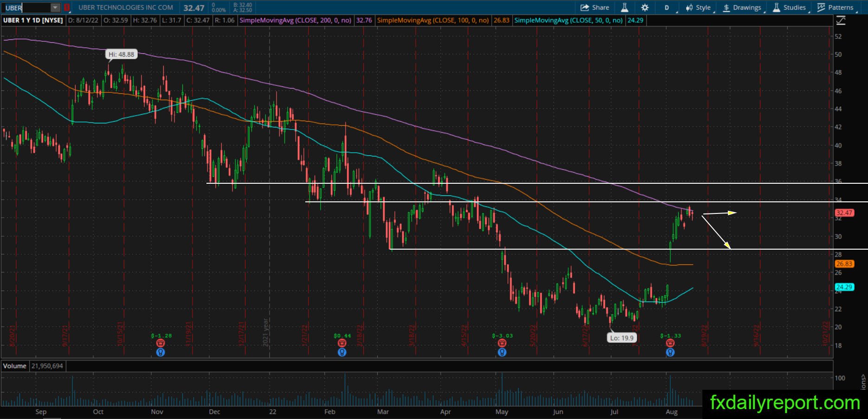The image size is (868, 419).
Task: Click the $0.44 earnings value in February
Action: 342,335
